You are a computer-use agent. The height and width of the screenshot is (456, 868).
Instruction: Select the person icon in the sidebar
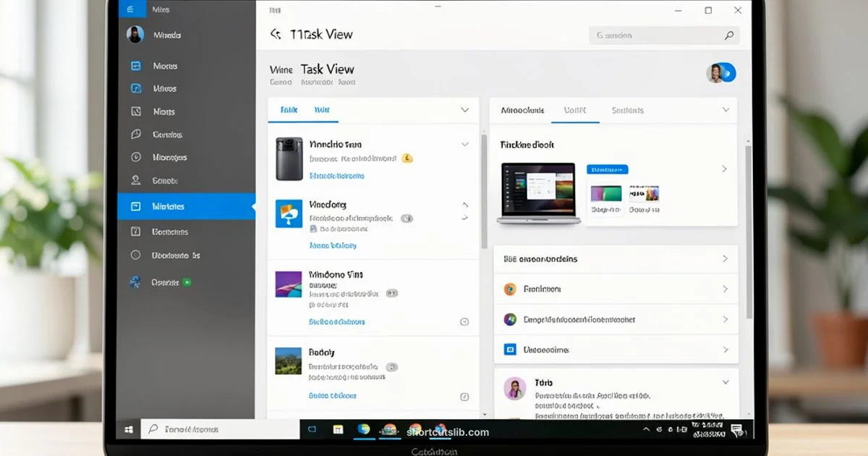135,180
